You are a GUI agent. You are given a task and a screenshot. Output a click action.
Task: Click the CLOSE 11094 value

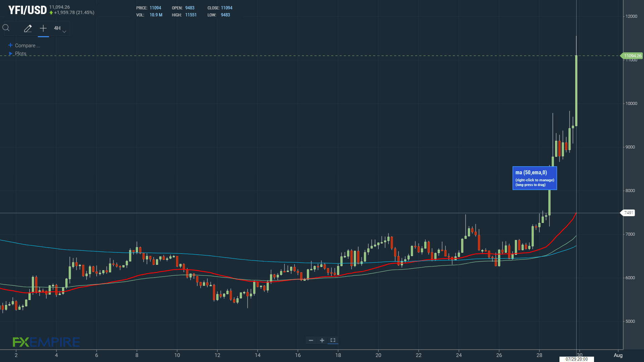point(227,8)
